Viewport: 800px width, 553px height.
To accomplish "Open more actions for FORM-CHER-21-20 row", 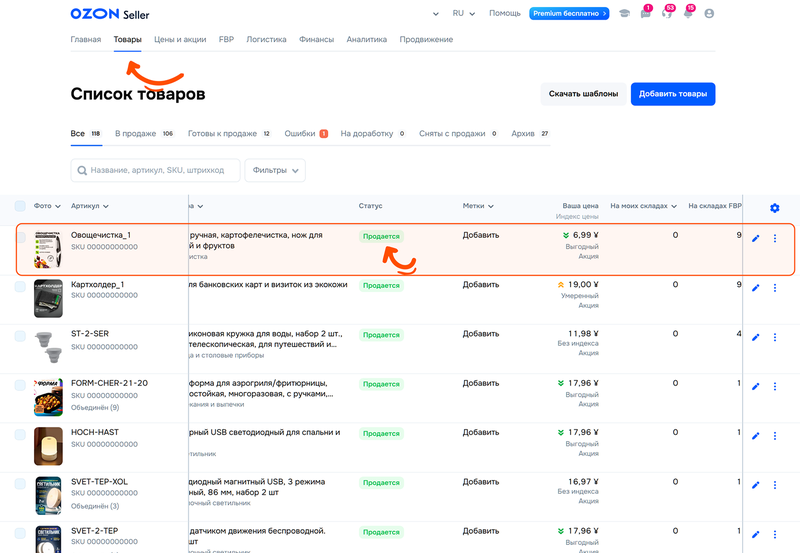I will (774, 387).
